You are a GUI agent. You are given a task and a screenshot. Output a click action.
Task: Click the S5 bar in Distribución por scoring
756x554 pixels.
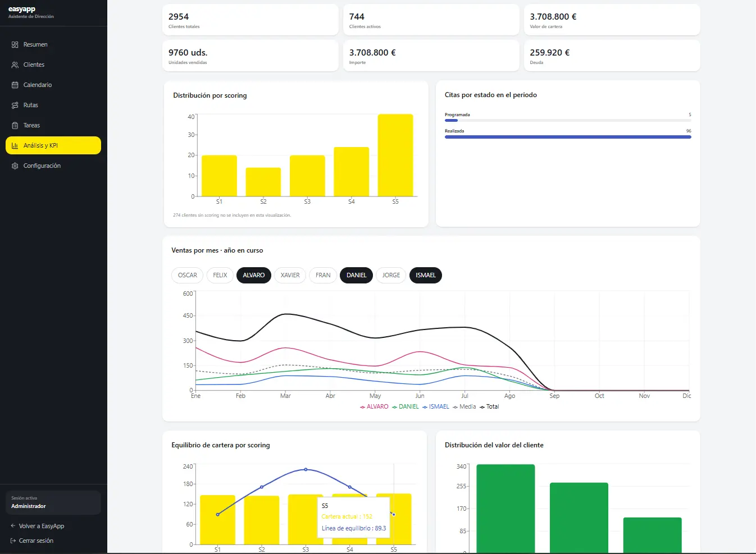pos(395,155)
